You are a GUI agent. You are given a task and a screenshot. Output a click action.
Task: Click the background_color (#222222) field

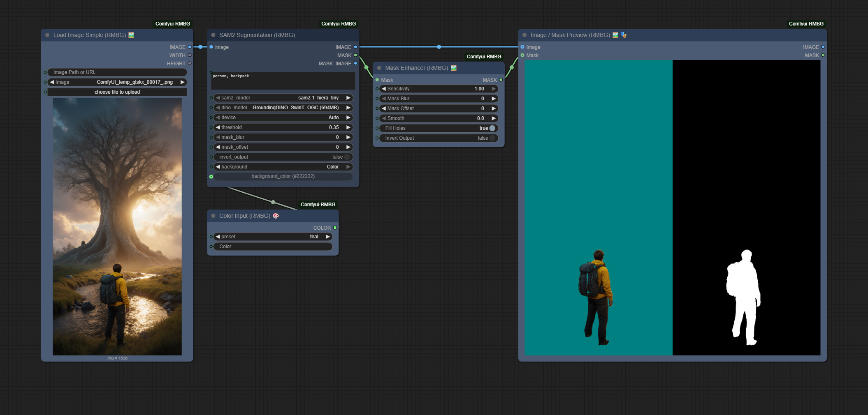click(x=283, y=176)
